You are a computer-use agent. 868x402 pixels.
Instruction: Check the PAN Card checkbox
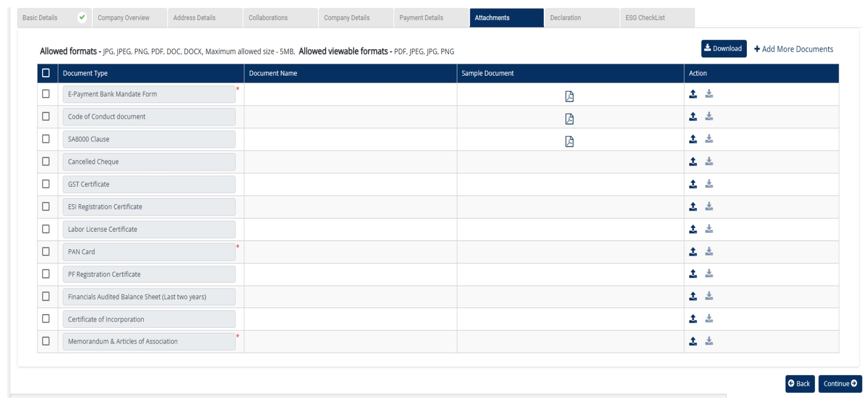tap(46, 252)
